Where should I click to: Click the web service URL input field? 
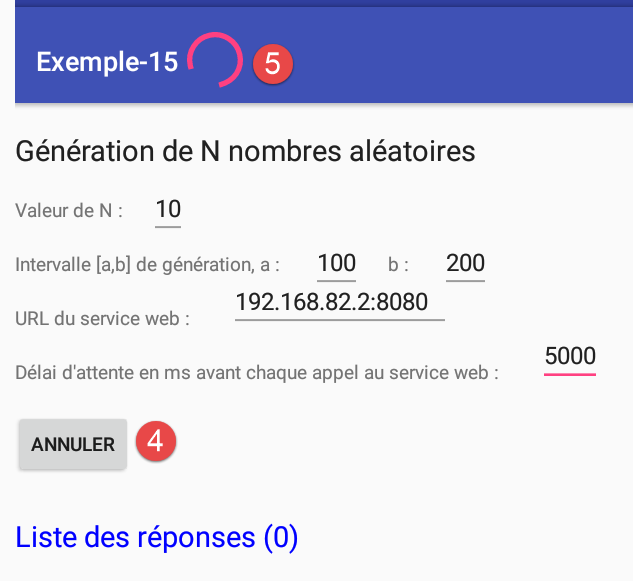339,302
